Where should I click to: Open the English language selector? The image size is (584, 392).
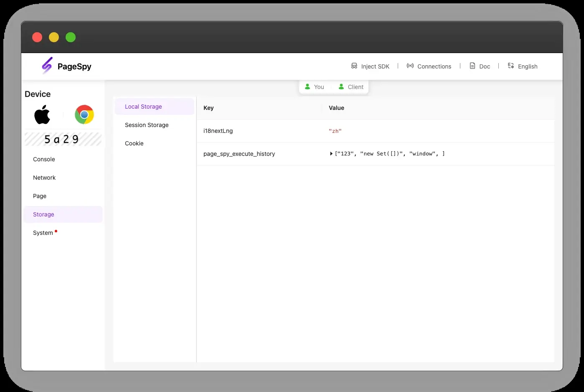[x=523, y=66]
